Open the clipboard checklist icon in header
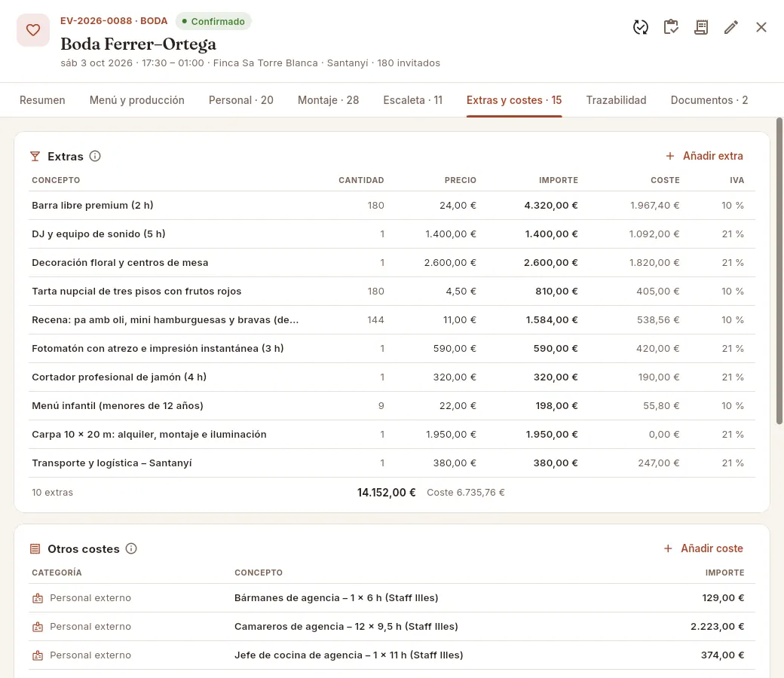The height and width of the screenshot is (678, 784). [671, 27]
